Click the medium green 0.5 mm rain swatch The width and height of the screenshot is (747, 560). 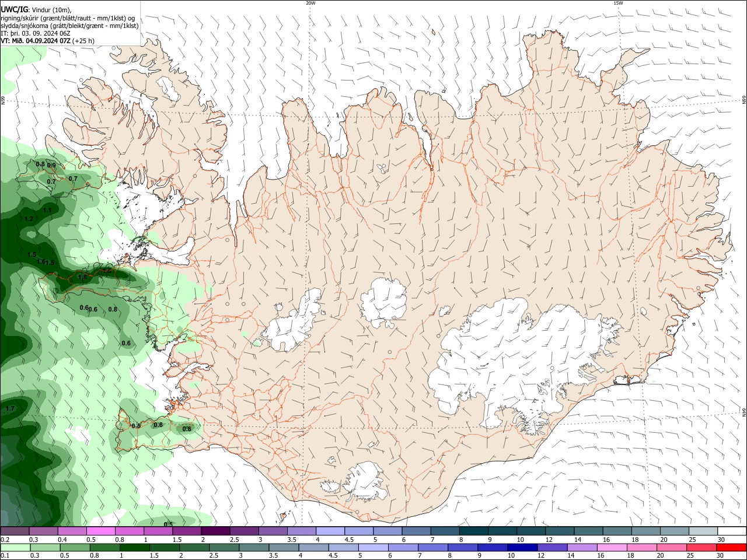point(75,548)
